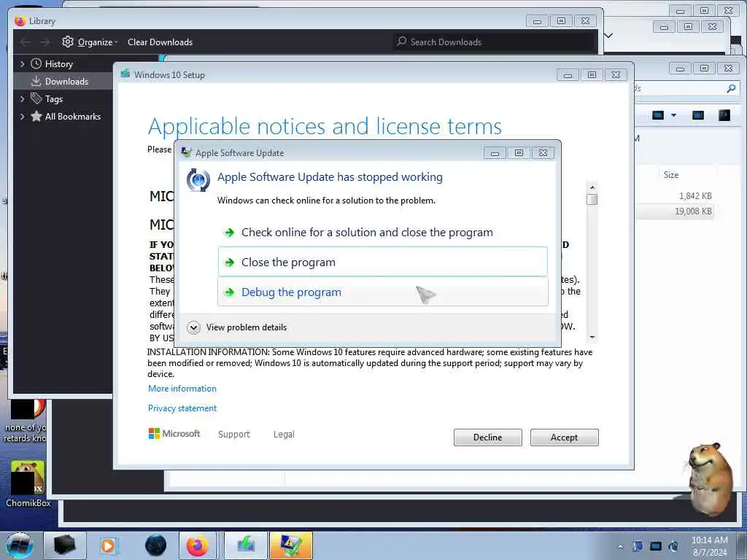Click the flag tray icon
747x560 pixels.
(x=638, y=546)
